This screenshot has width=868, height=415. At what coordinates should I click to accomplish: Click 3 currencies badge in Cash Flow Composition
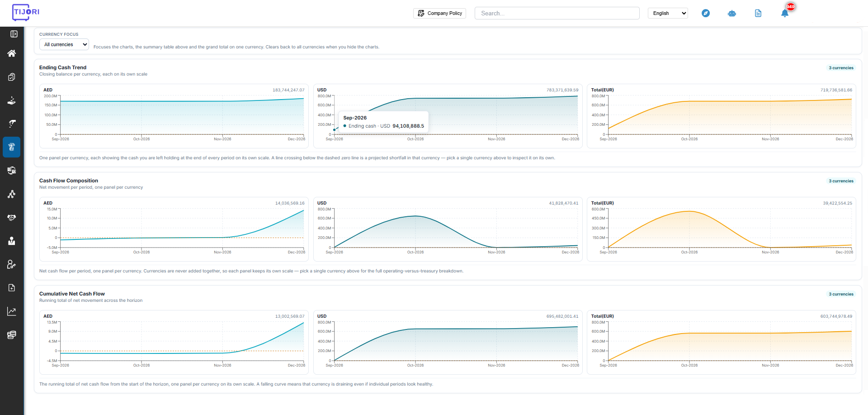[841, 181]
